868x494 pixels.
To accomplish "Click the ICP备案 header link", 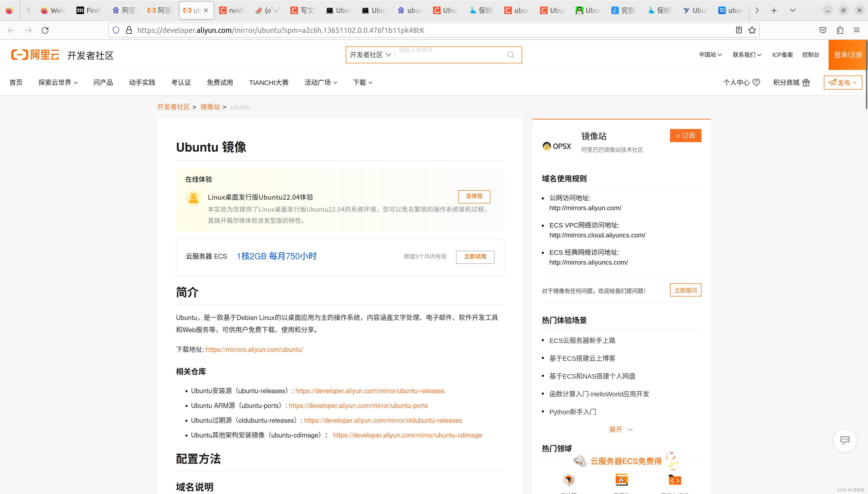I will [782, 55].
